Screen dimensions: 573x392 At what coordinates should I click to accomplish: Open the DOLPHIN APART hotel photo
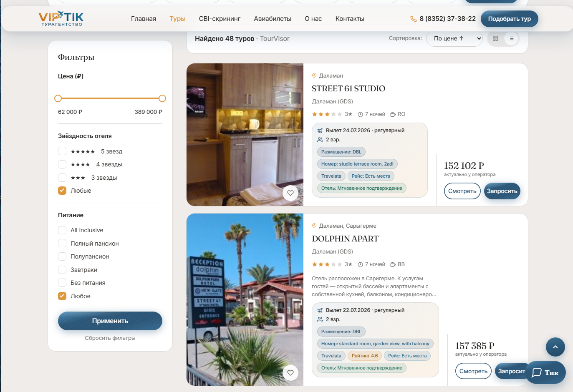pyautogui.click(x=245, y=299)
